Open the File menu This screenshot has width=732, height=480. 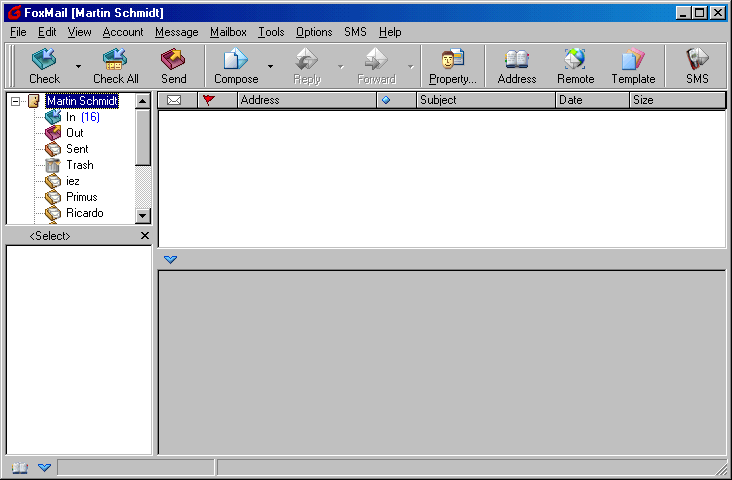(x=18, y=32)
